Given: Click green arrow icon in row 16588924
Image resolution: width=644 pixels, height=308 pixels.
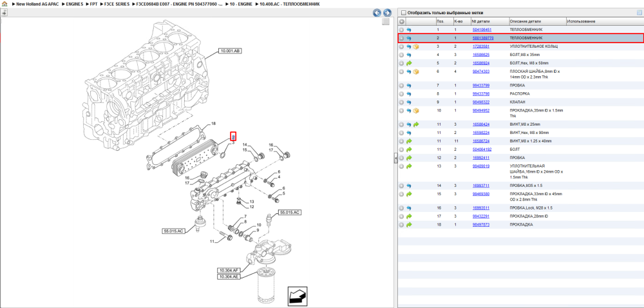Looking at the screenshot, I should 409,63.
